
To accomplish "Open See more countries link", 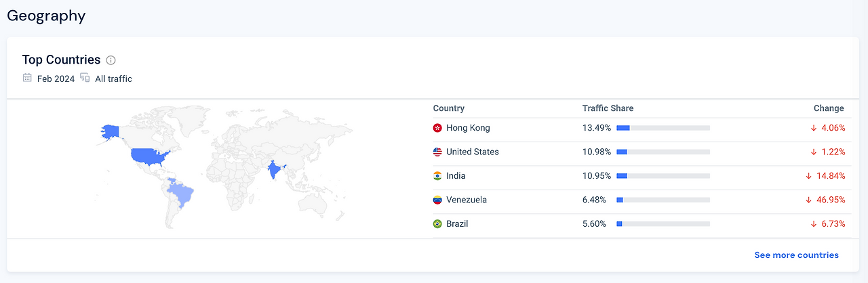I will [x=796, y=255].
